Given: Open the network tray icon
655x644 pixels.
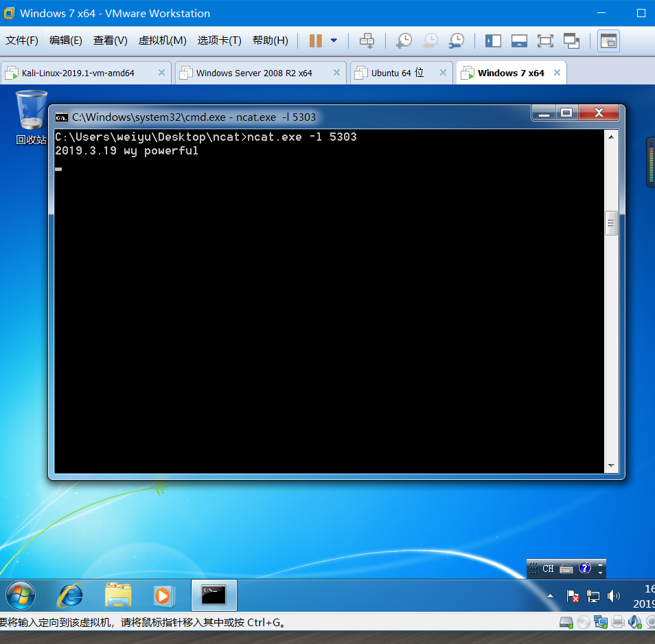Looking at the screenshot, I should [593, 596].
